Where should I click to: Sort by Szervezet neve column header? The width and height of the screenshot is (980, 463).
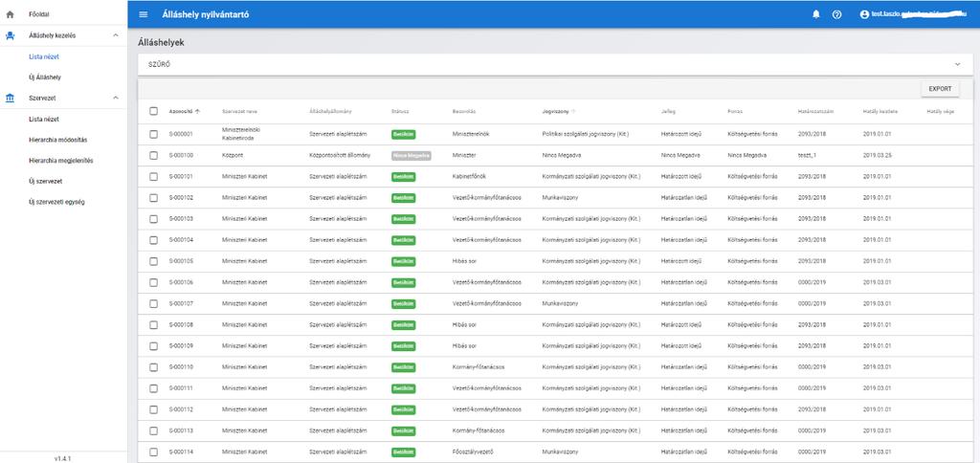click(240, 111)
